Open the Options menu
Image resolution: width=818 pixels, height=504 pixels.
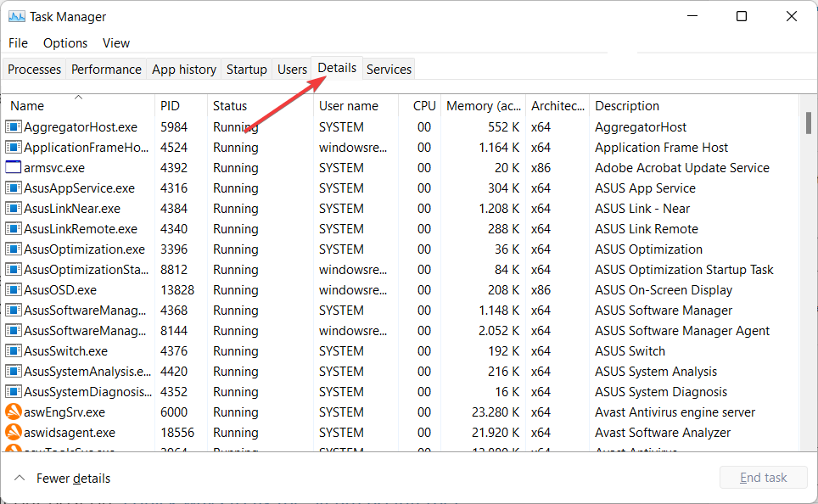[x=65, y=42]
